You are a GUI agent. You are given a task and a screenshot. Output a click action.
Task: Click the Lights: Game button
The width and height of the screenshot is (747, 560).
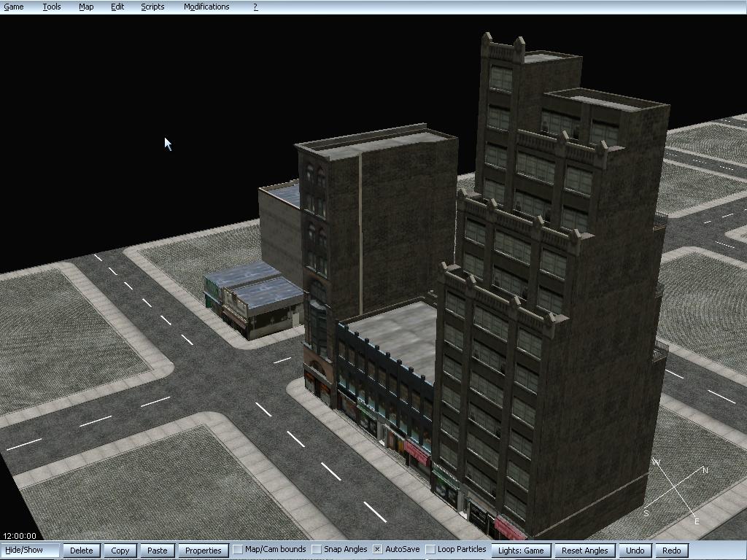tap(521, 551)
